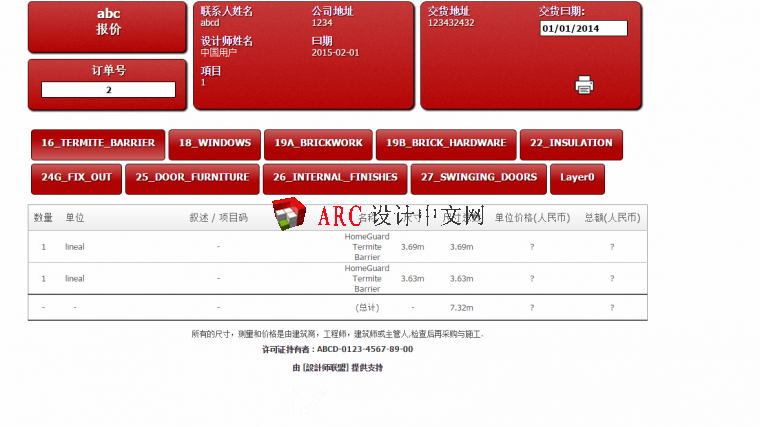The image size is (760, 427).
Task: Select the 24G_FIX_OUT tab
Action: click(76, 178)
